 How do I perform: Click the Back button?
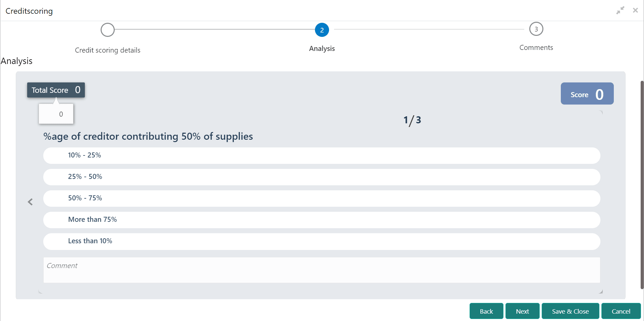pos(486,311)
